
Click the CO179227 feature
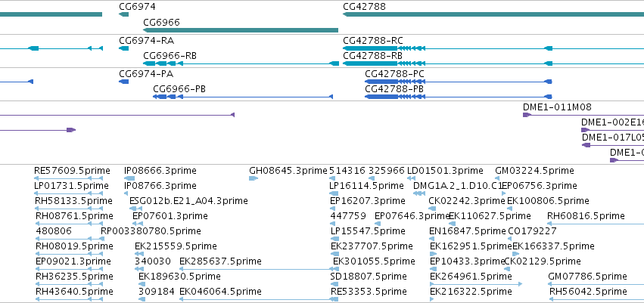pyautogui.click(x=533, y=231)
